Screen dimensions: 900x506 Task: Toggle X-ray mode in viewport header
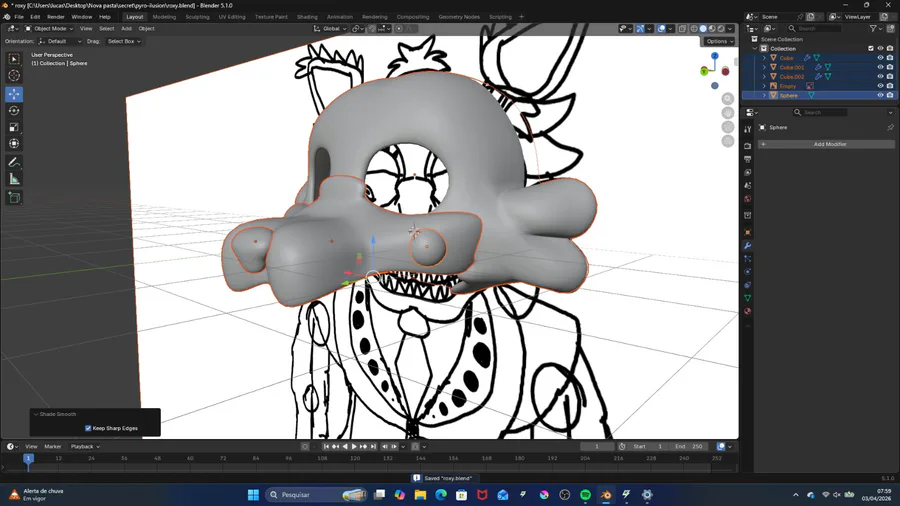(682, 29)
